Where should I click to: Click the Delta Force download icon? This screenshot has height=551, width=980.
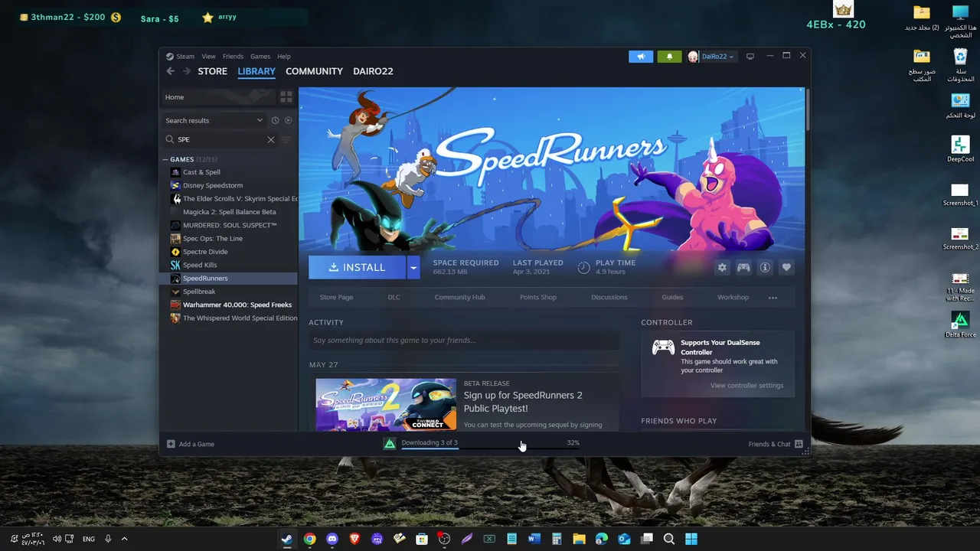390,444
